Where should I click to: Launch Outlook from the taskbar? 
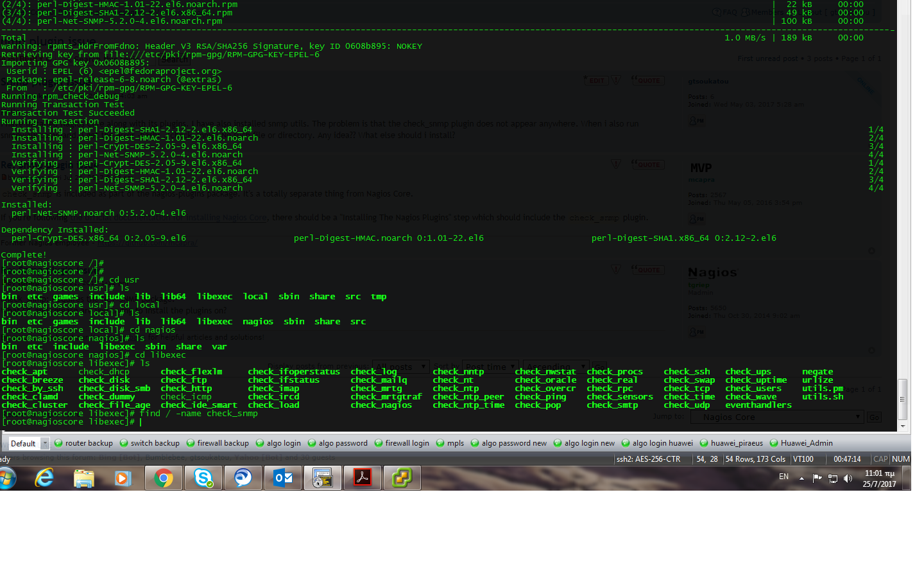click(283, 478)
